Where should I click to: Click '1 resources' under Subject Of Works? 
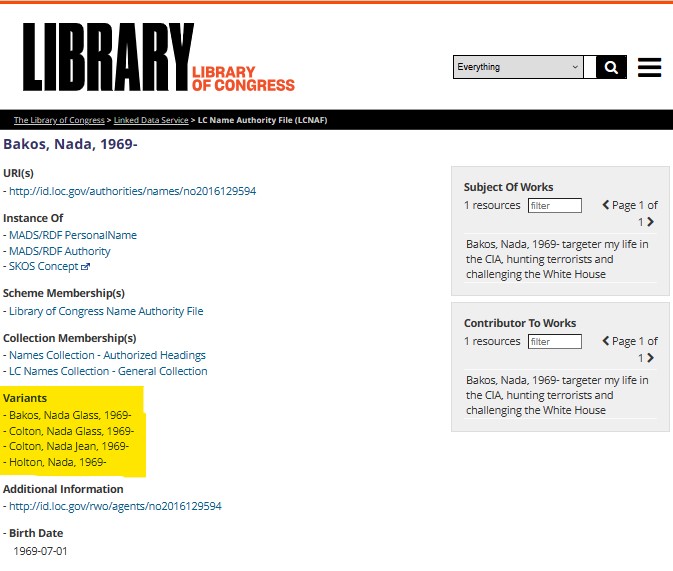point(492,206)
